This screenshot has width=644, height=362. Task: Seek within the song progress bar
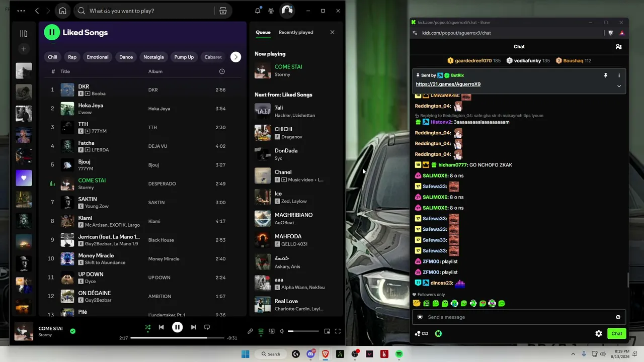177,338
